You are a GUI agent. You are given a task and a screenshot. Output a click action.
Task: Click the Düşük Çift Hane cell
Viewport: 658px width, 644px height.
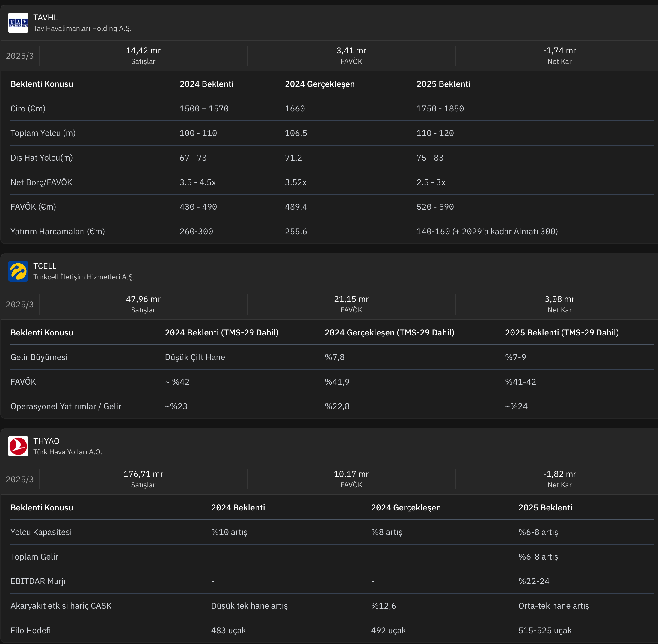tap(195, 358)
